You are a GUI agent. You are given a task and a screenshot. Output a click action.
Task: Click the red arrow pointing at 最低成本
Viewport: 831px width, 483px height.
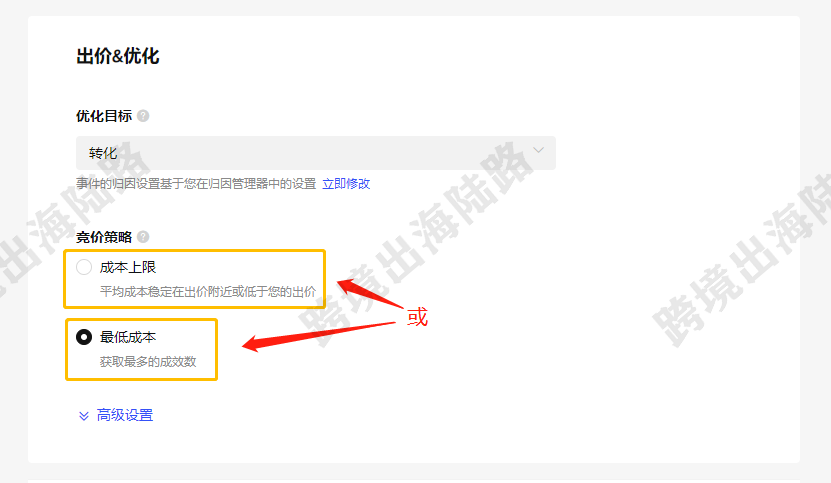pyautogui.click(x=319, y=337)
